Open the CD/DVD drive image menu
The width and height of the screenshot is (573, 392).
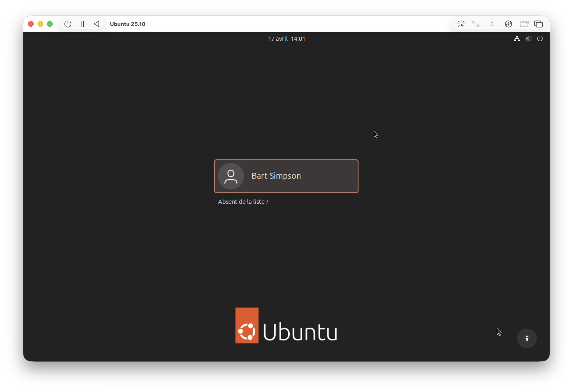(x=508, y=24)
